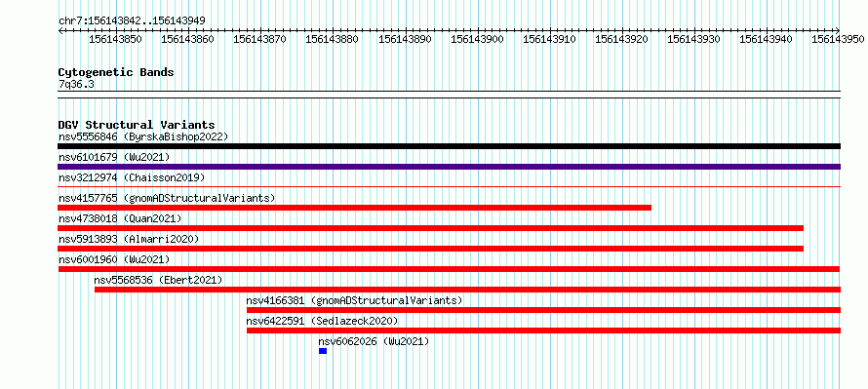This screenshot has width=868, height=389.
Task: Click nsv5568536 (Ebert2021) label
Action: pos(158,280)
